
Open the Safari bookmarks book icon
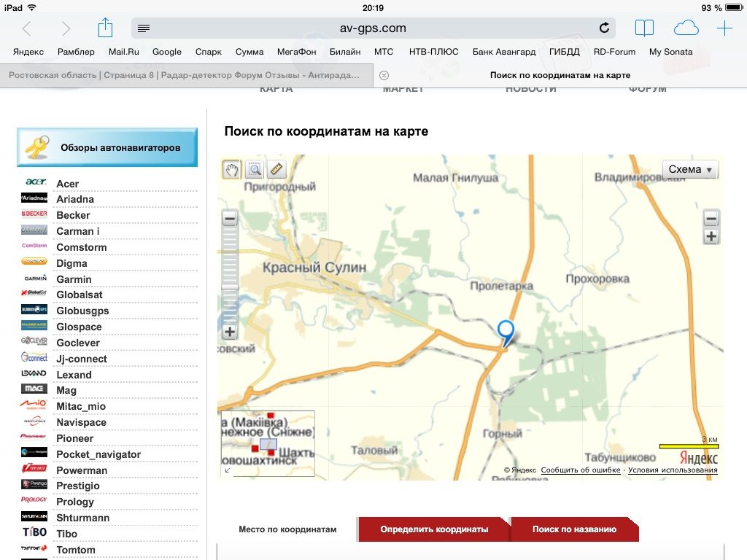point(644,28)
